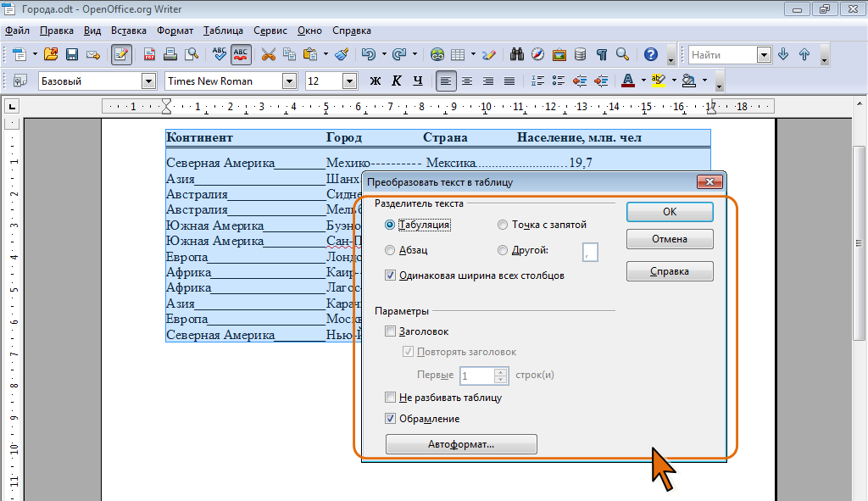Click the Redo arrow icon
868x501 pixels.
click(x=399, y=54)
